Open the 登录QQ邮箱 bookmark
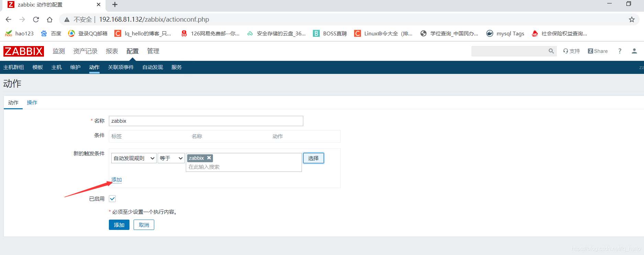Image resolution: width=644 pixels, height=255 pixels. 88,33
